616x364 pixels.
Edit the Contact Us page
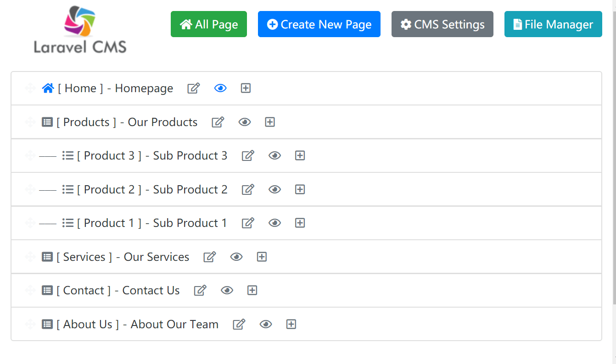click(200, 291)
